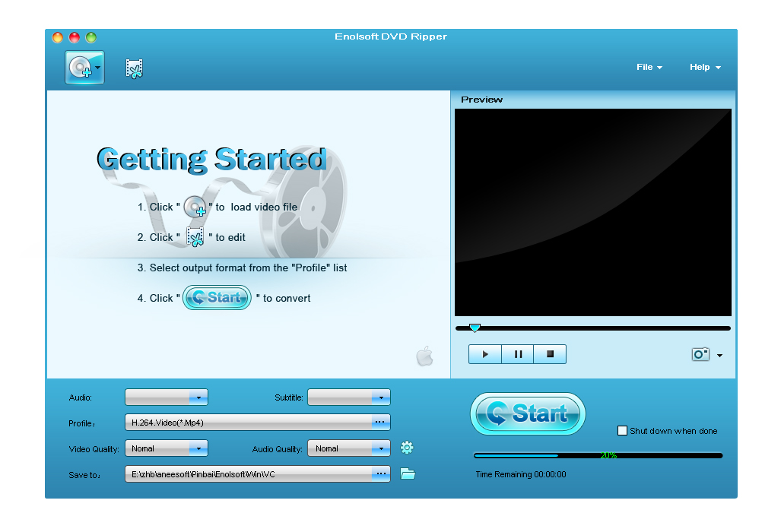The width and height of the screenshot is (781, 532).
Task: Expand the snapshot options arrow
Action: [719, 356]
